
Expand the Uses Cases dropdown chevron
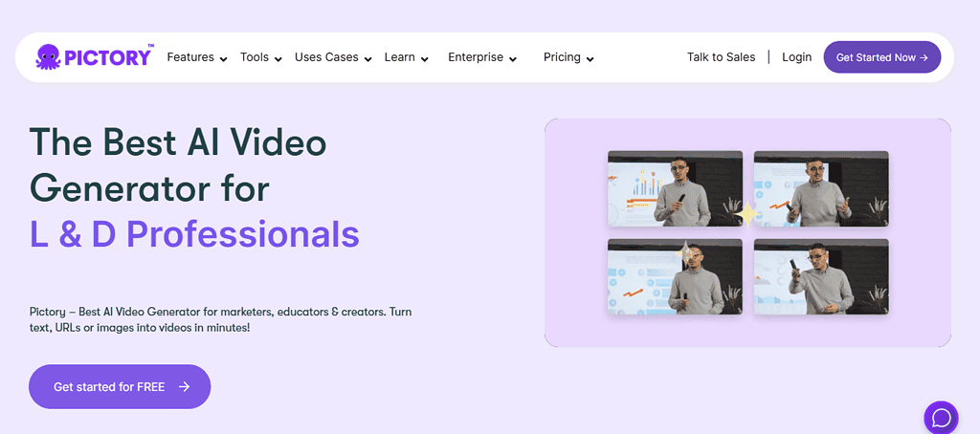368,59
